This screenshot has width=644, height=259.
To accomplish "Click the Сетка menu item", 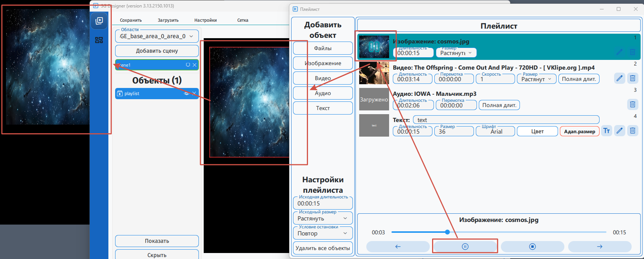I will point(243,20).
